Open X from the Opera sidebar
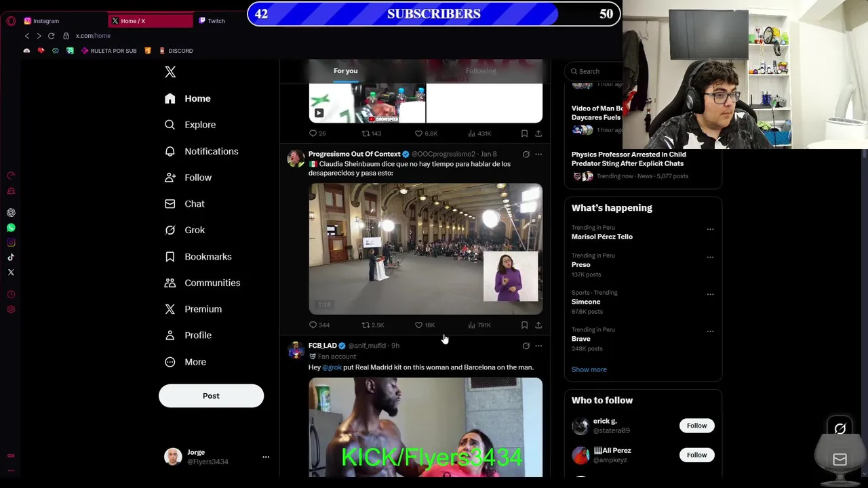The image size is (868, 488). click(x=11, y=272)
